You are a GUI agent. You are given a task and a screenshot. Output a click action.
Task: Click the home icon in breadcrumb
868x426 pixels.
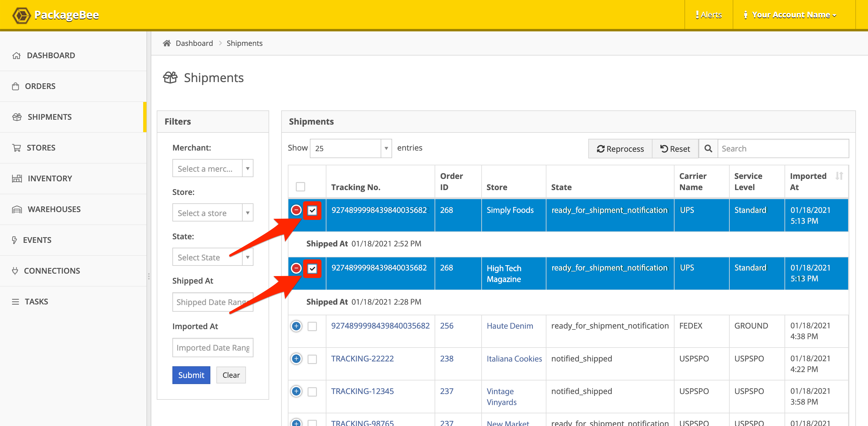coord(166,43)
